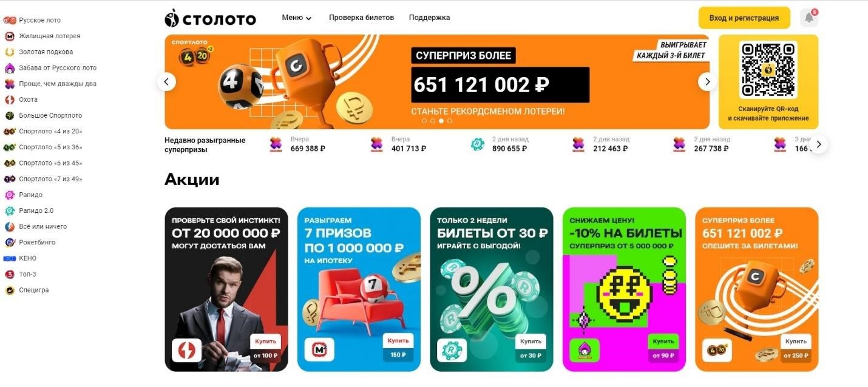Select the last banner carousel dot
This screenshot has height=387, width=868.
[450, 121]
